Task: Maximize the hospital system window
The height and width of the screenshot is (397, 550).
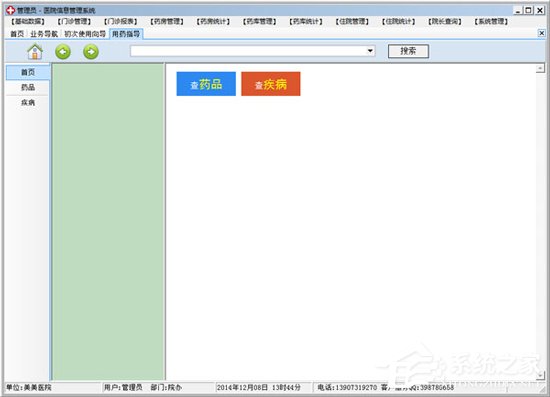Action: tap(529, 10)
